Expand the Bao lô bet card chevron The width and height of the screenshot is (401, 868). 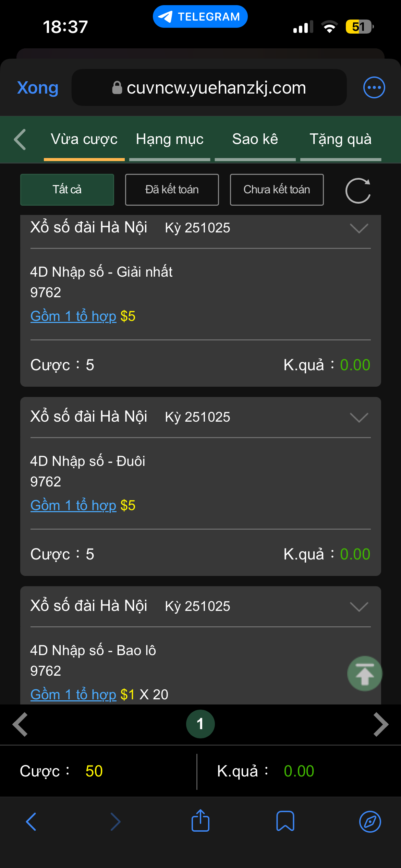(x=359, y=607)
